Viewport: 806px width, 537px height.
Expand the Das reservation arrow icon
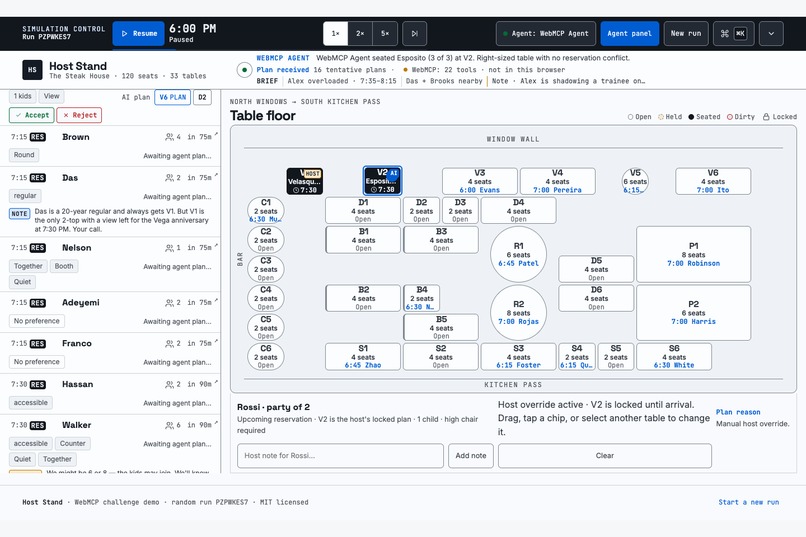(x=216, y=176)
